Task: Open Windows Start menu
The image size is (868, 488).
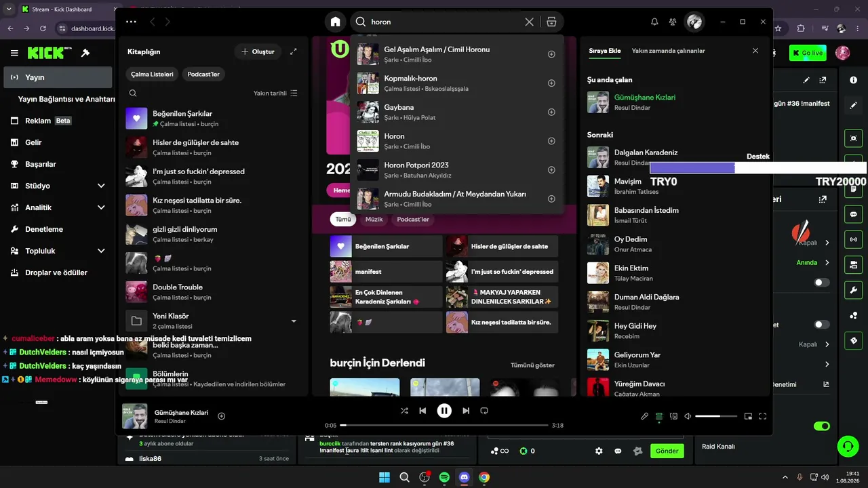Action: 384,477
